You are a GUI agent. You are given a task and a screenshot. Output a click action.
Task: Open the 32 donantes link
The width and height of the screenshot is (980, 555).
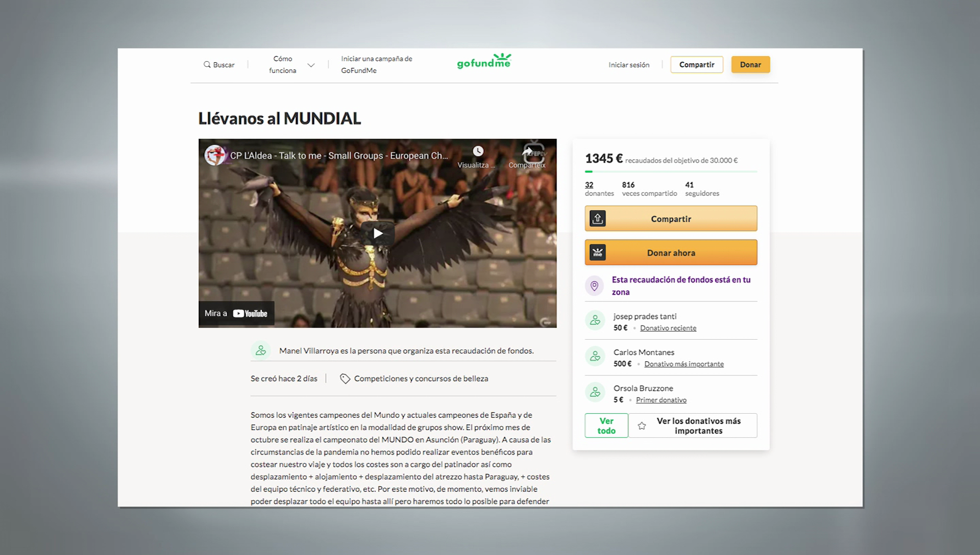[x=599, y=189]
